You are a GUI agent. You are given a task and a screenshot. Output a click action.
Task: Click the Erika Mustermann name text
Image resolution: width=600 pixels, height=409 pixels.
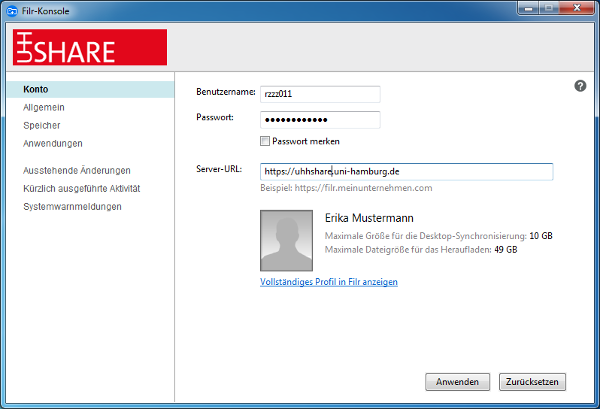point(369,218)
